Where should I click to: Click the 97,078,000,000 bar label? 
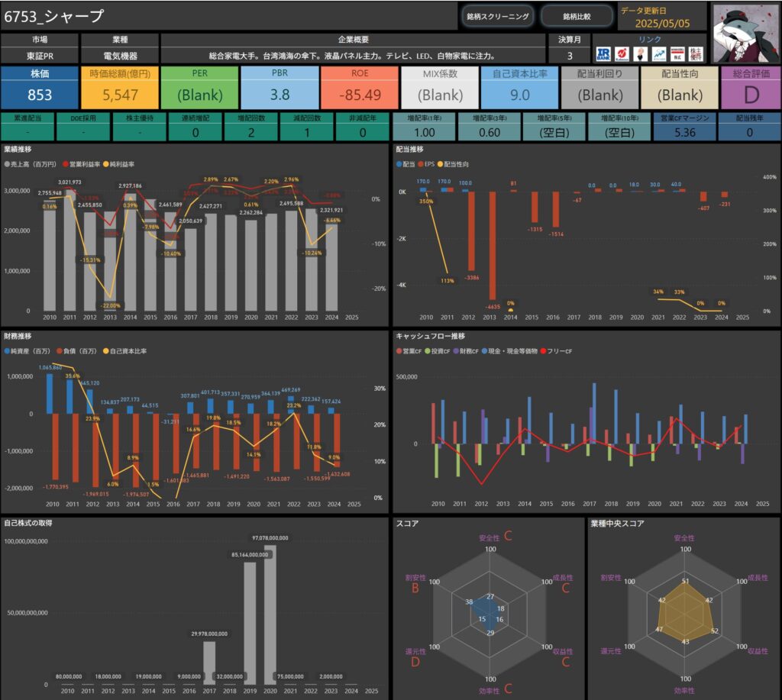270,538
